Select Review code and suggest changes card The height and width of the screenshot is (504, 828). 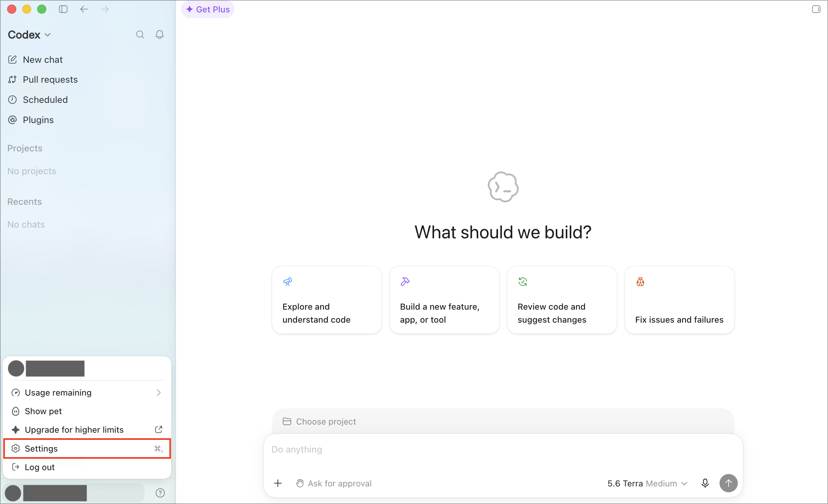[x=562, y=300]
